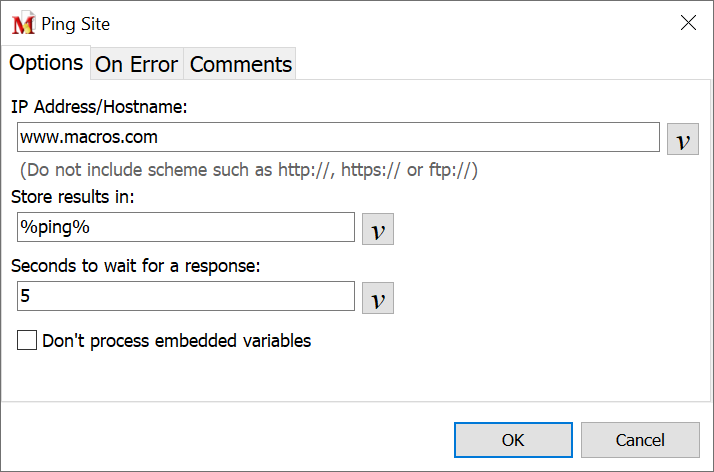Click into the %ping% results field
This screenshot has height=472, width=714.
[186, 227]
